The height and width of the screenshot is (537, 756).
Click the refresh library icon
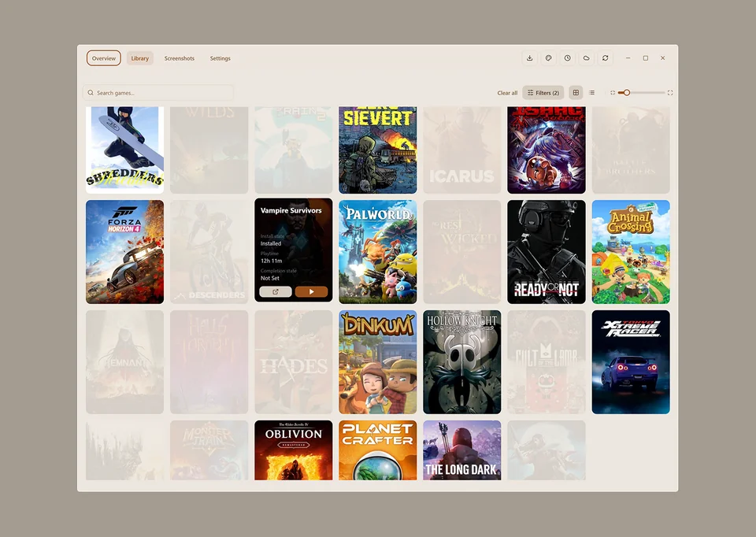pyautogui.click(x=605, y=57)
